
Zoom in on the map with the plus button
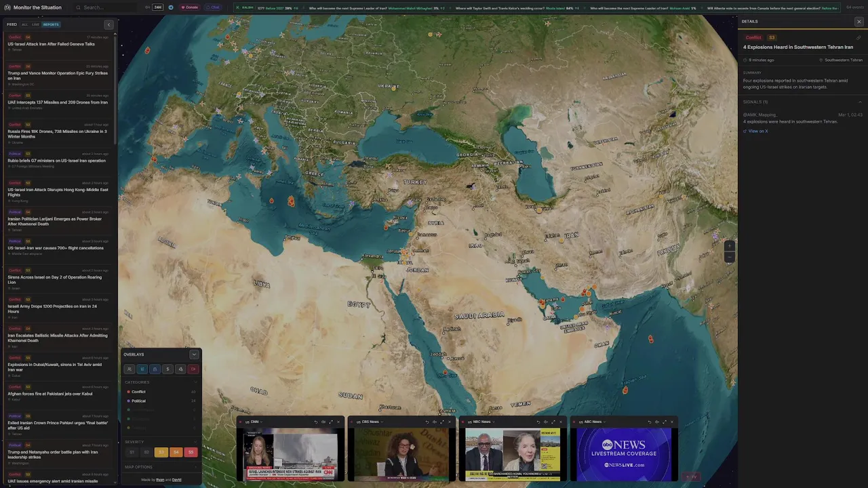729,246
